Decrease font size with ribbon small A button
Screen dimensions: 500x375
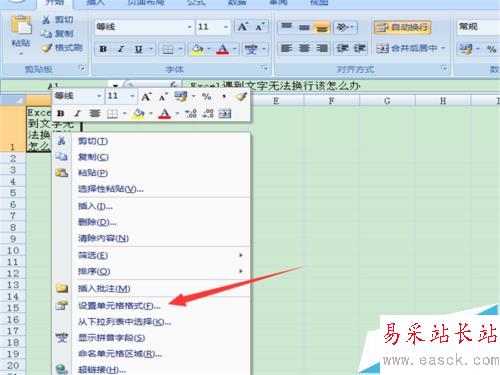tap(260, 27)
